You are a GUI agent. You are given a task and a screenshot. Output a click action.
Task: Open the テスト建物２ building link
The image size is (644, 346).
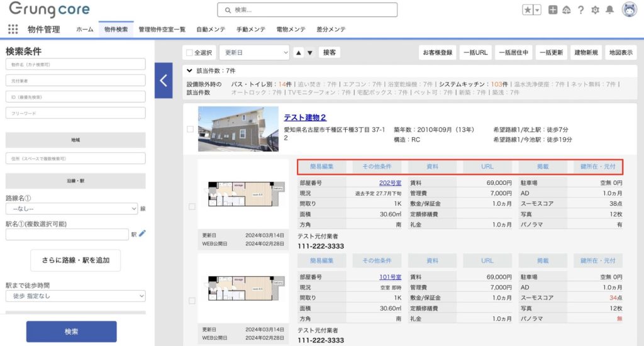(305, 117)
